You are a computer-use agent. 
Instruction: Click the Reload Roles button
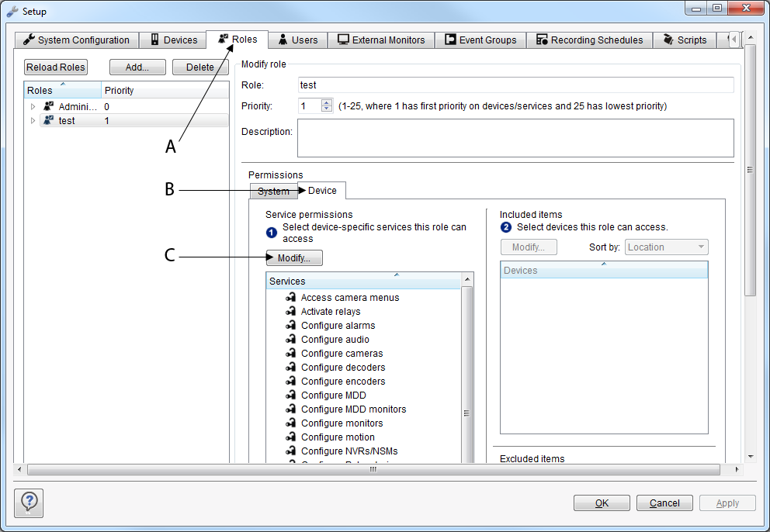click(x=55, y=67)
